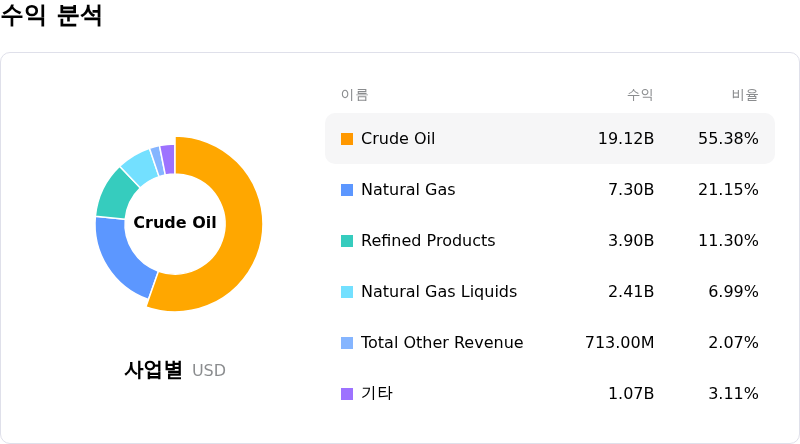The height and width of the screenshot is (444, 800).
Task: Click the 7.30B revenue value
Action: (x=631, y=189)
